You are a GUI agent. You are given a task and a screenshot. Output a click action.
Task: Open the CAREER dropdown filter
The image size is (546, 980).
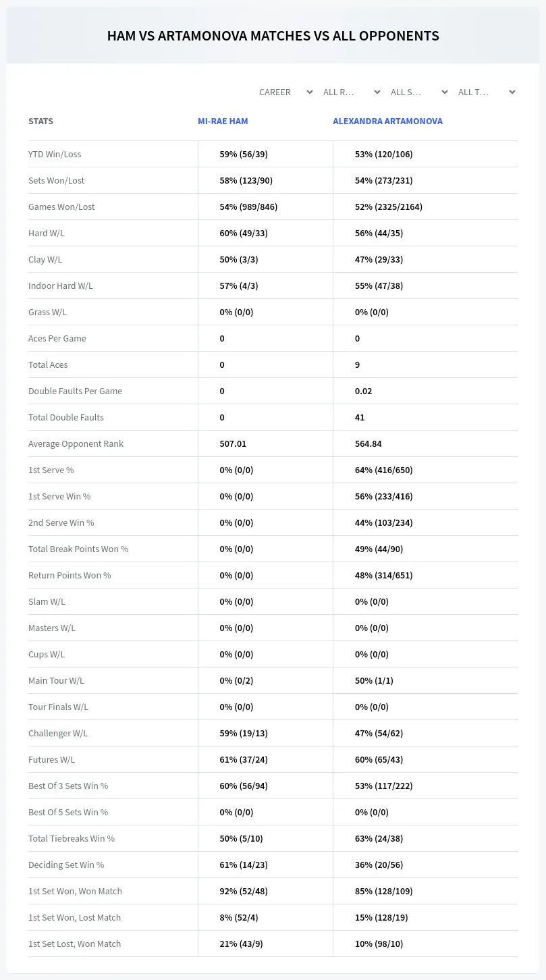click(x=286, y=92)
